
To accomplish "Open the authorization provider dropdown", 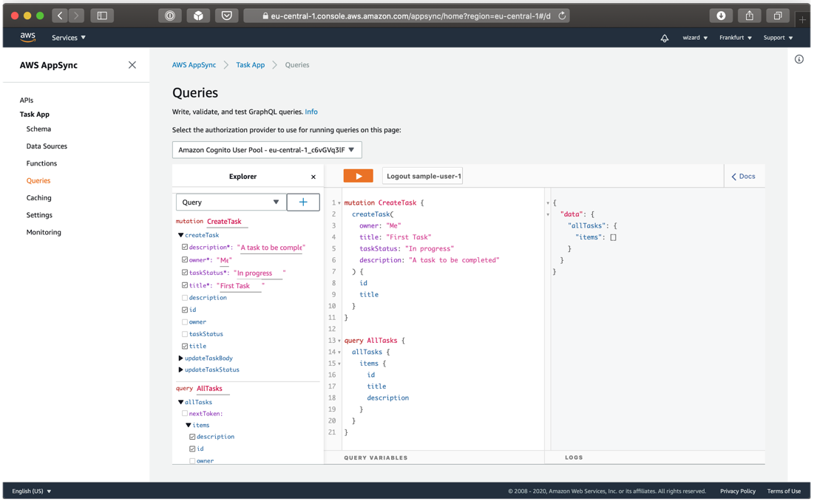I will (267, 150).
